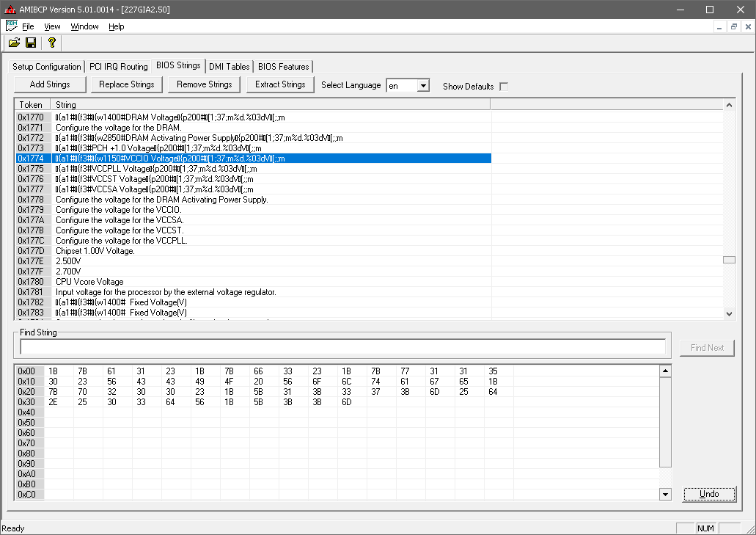
Task: Open the Window menu
Action: point(84,26)
